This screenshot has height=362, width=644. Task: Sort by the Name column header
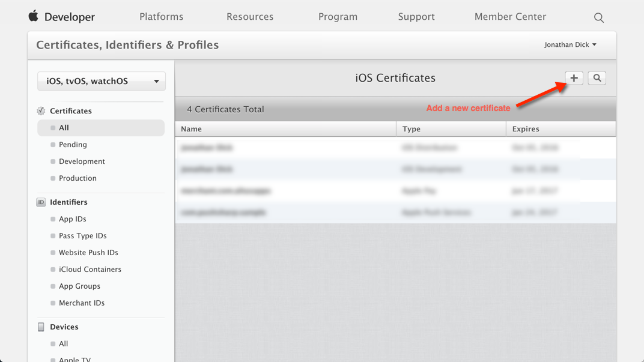pos(285,129)
